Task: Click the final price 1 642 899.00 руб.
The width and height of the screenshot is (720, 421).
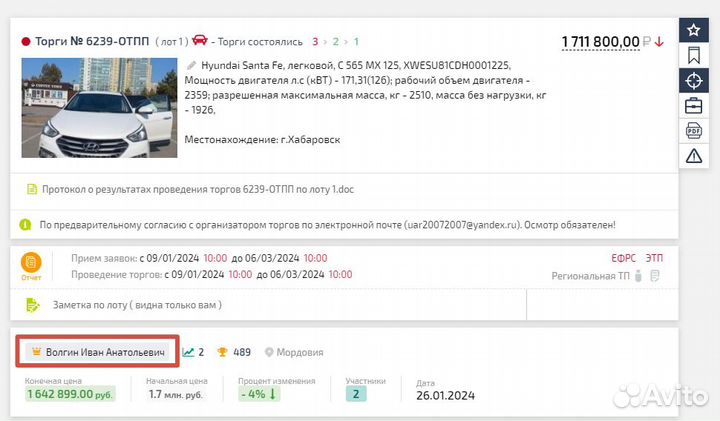Action: coord(70,394)
